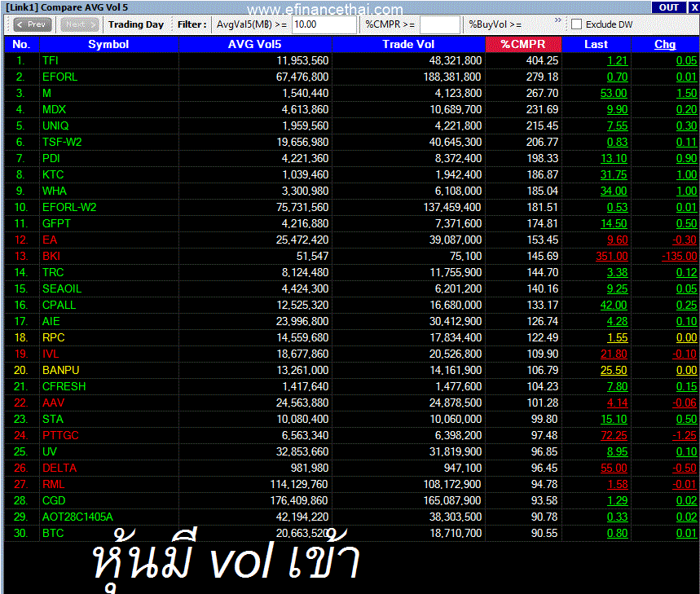700x594 pixels.
Task: Select the PTTGC symbol
Action: [60, 435]
